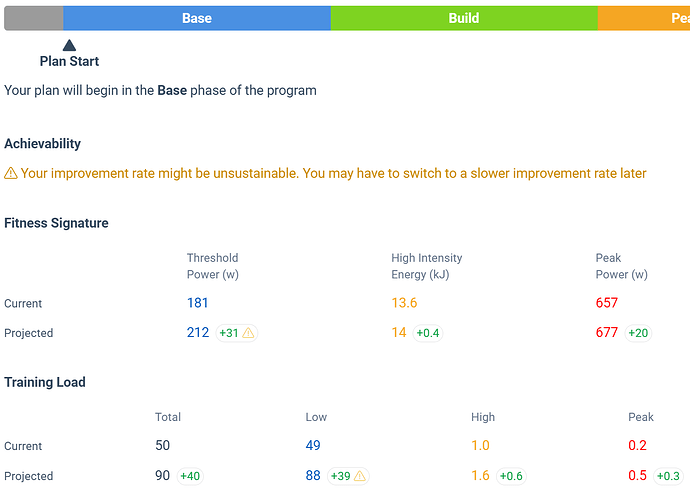Click the unsustainable improvement rate warning text
The width and height of the screenshot is (690, 490).
[x=333, y=173]
